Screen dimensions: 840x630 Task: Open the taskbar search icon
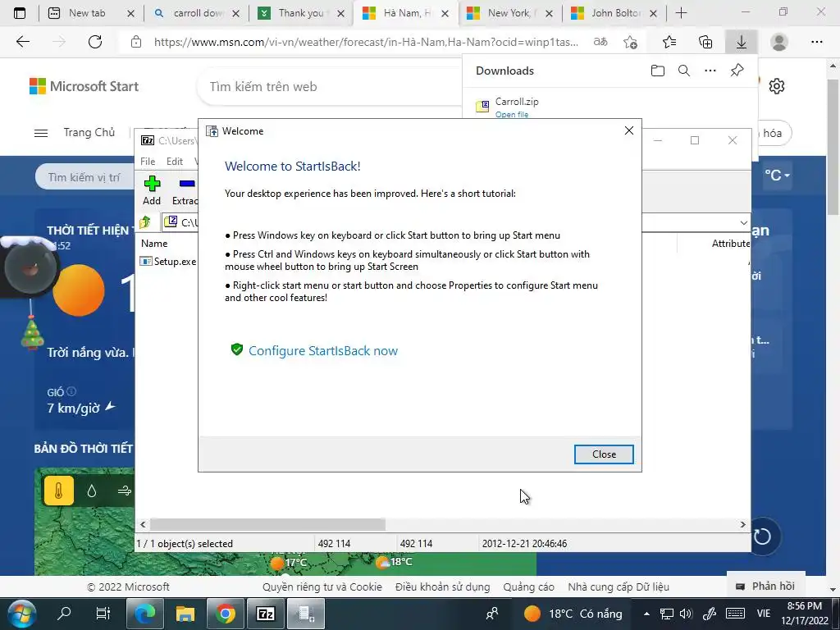point(64,614)
